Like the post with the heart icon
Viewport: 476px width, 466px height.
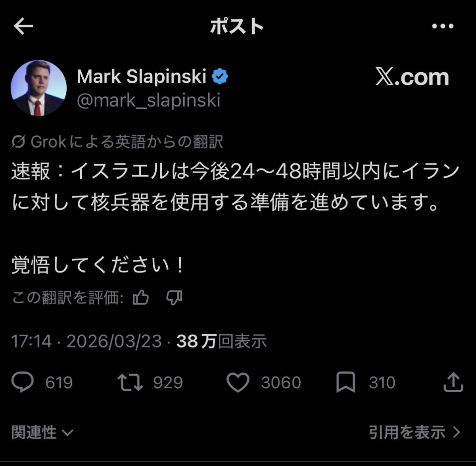click(238, 382)
